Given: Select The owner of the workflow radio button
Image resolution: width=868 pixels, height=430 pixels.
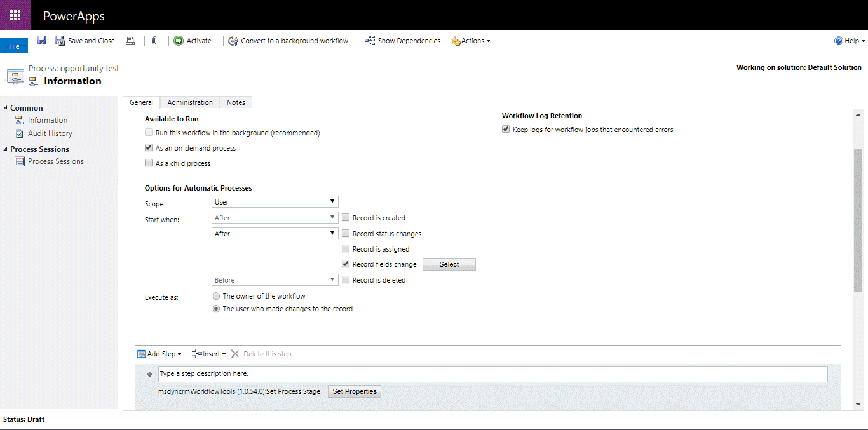Looking at the screenshot, I should [x=216, y=295].
